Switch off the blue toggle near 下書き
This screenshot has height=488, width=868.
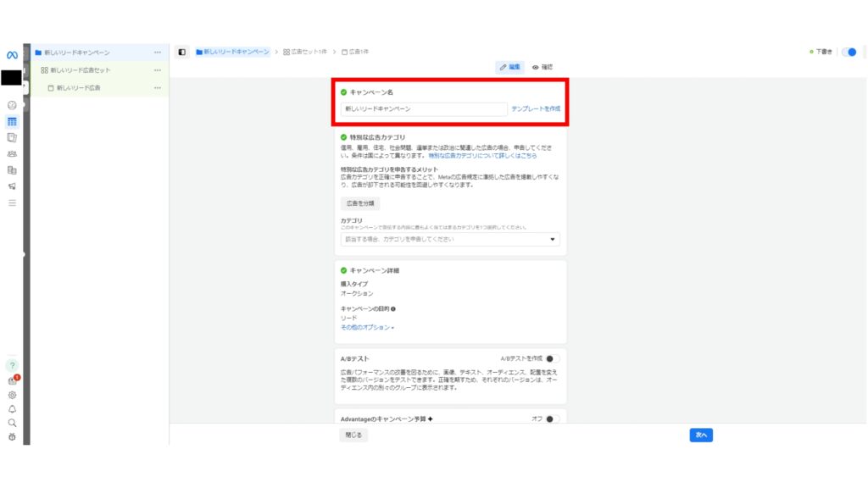[x=849, y=52]
